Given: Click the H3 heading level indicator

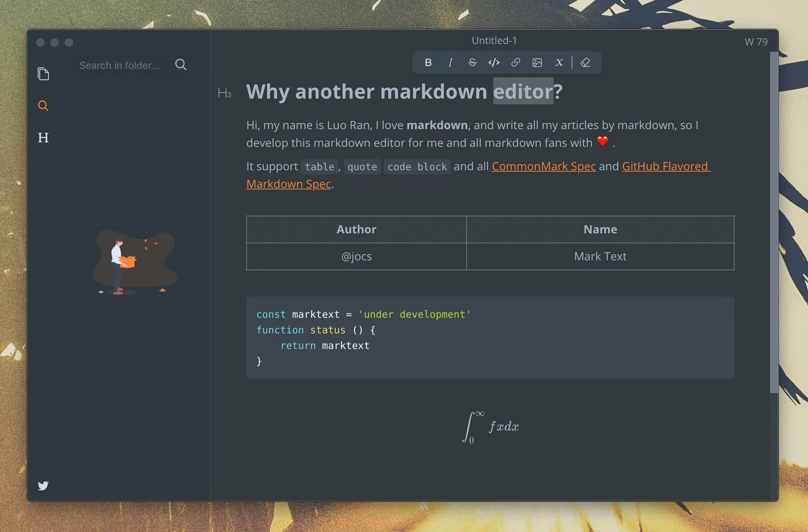Looking at the screenshot, I should pyautogui.click(x=224, y=93).
